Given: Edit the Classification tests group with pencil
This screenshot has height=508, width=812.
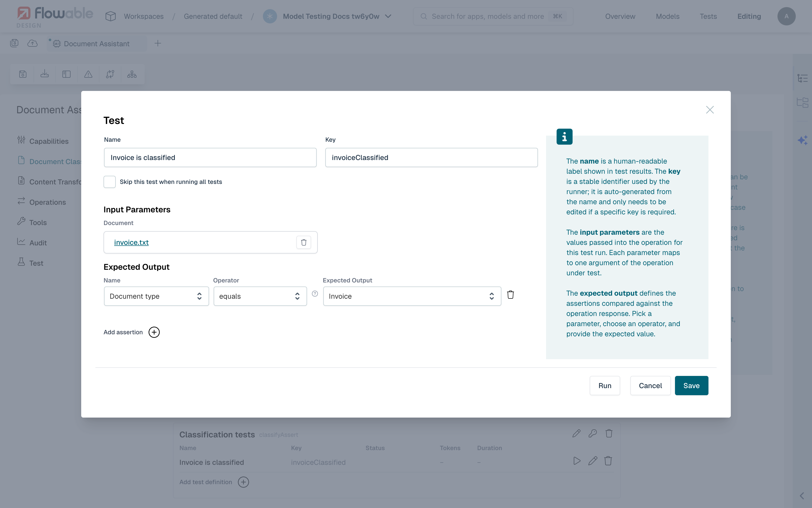Looking at the screenshot, I should [x=577, y=433].
